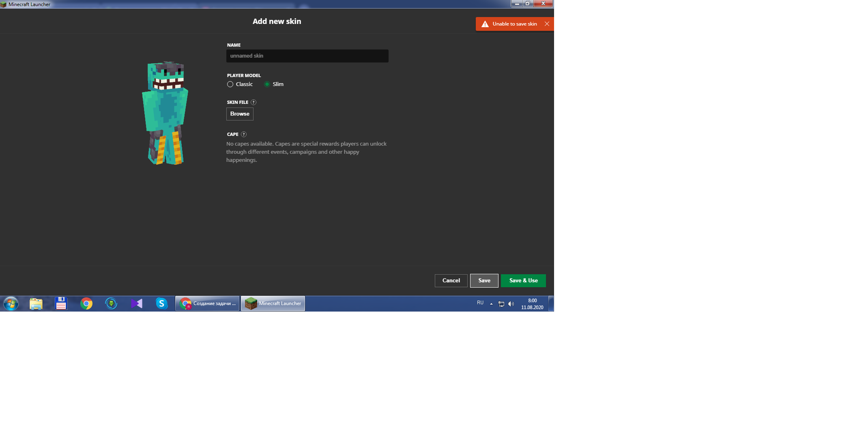Open Skype from the taskbar
Screen dimensions: 868x443
[x=161, y=303]
